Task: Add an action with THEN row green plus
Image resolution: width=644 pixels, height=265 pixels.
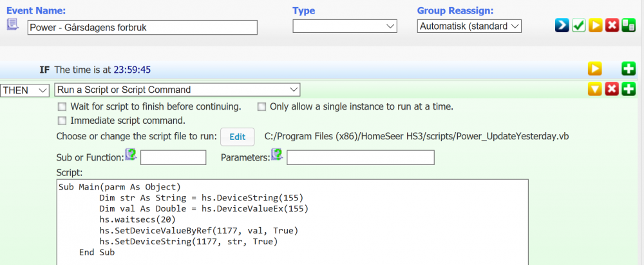Action: point(629,90)
